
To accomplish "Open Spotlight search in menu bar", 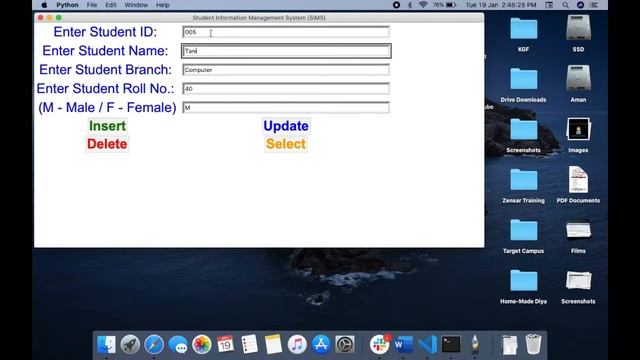I will point(565,5).
